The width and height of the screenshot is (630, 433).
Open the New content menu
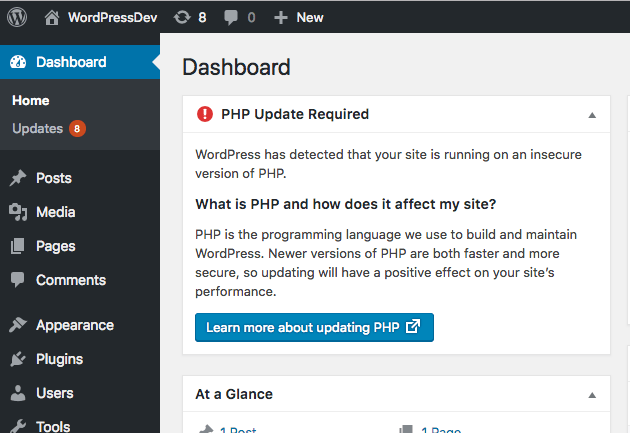(x=310, y=18)
